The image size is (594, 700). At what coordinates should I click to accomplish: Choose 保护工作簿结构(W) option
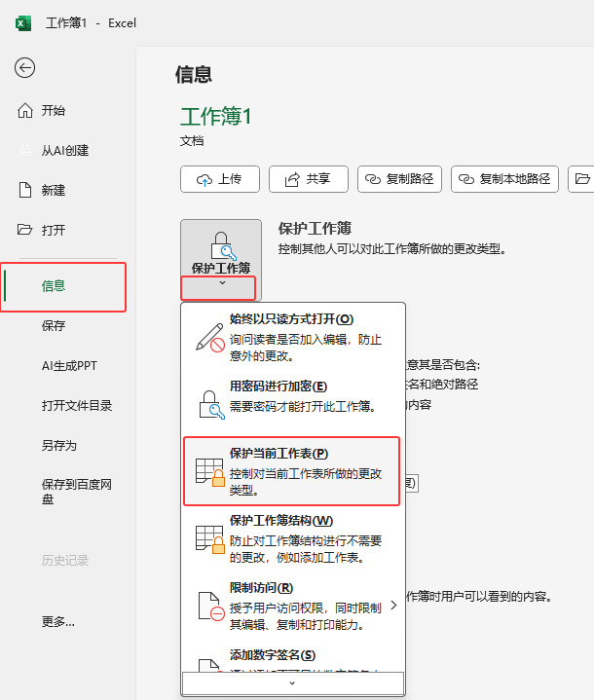point(292,538)
